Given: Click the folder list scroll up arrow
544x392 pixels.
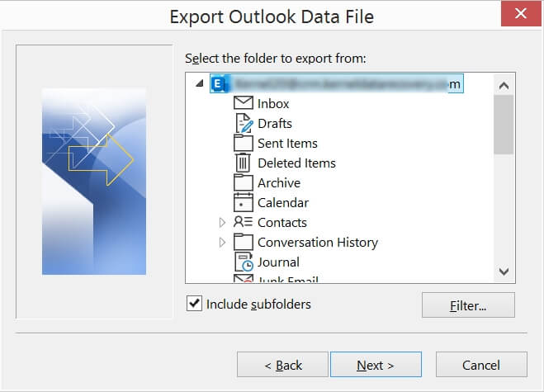Looking at the screenshot, I should pyautogui.click(x=504, y=85).
